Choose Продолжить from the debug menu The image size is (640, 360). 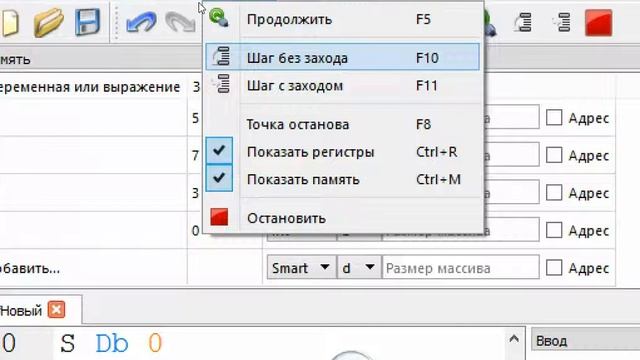pyautogui.click(x=343, y=19)
